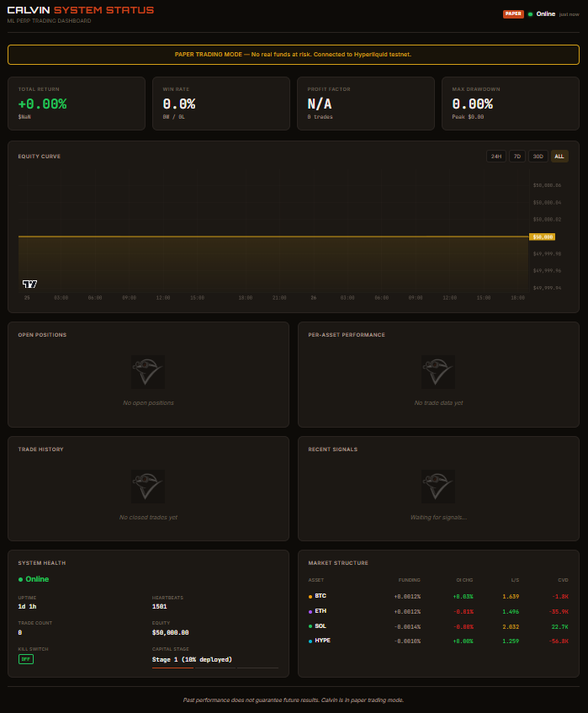Screen dimensions: 588x713
Task: Click the mascot placeholder in Open Positions
Action: pyautogui.click(x=148, y=372)
